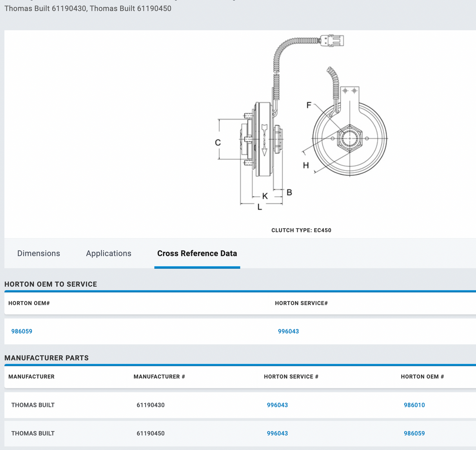Viewport: 476px width, 450px height.
Task: Click the Clutch Type EC450 caption
Action: [x=301, y=230]
